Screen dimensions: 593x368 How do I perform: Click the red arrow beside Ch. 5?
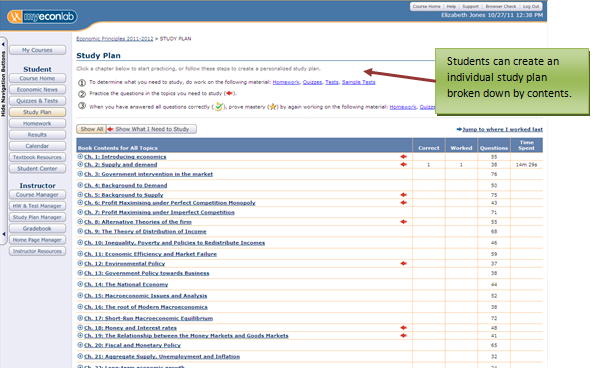[x=404, y=195]
